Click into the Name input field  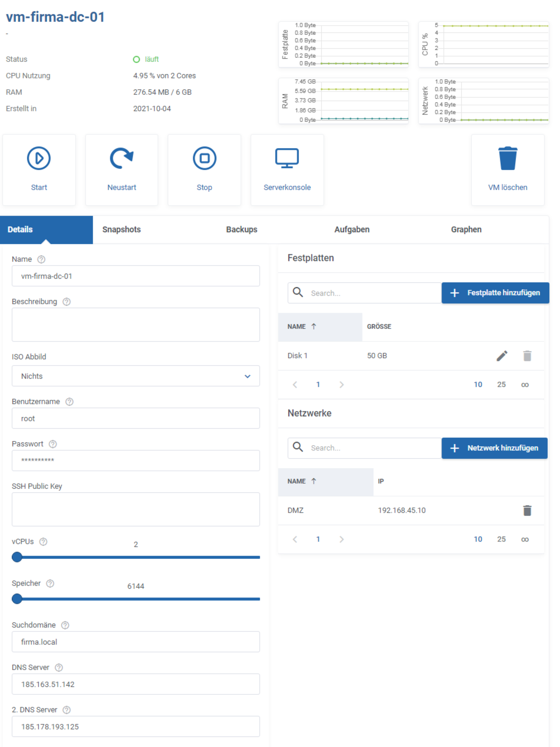(136, 276)
